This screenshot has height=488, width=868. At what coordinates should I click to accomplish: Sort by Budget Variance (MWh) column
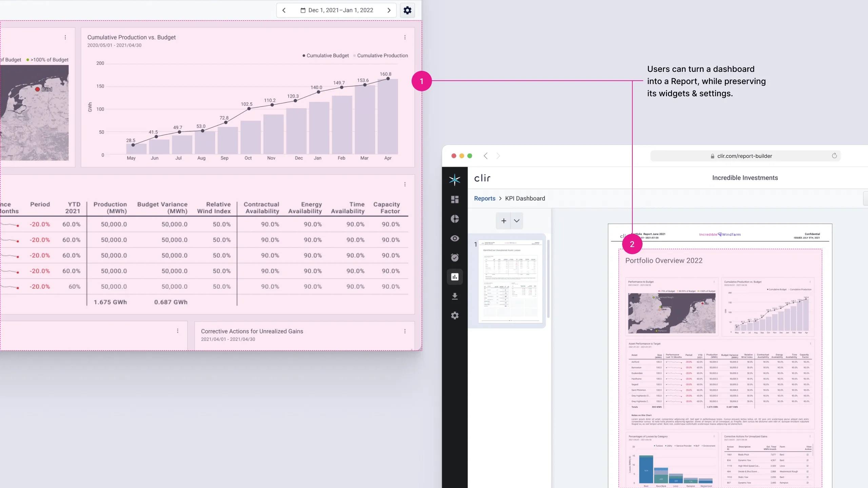[162, 207]
